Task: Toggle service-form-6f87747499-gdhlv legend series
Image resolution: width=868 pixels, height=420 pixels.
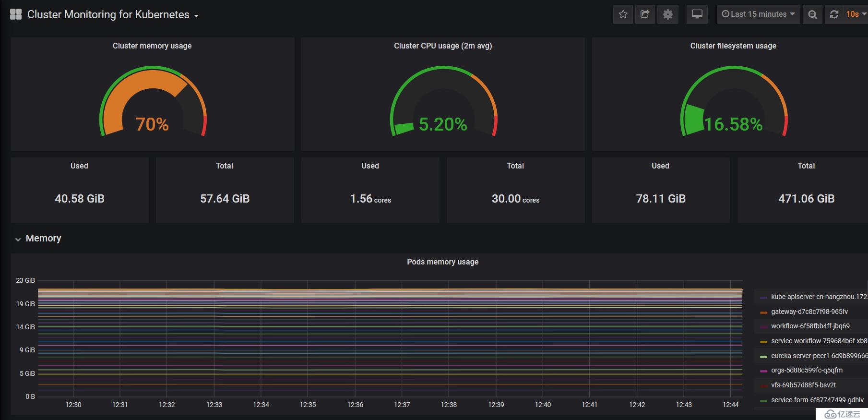Action: [817, 400]
